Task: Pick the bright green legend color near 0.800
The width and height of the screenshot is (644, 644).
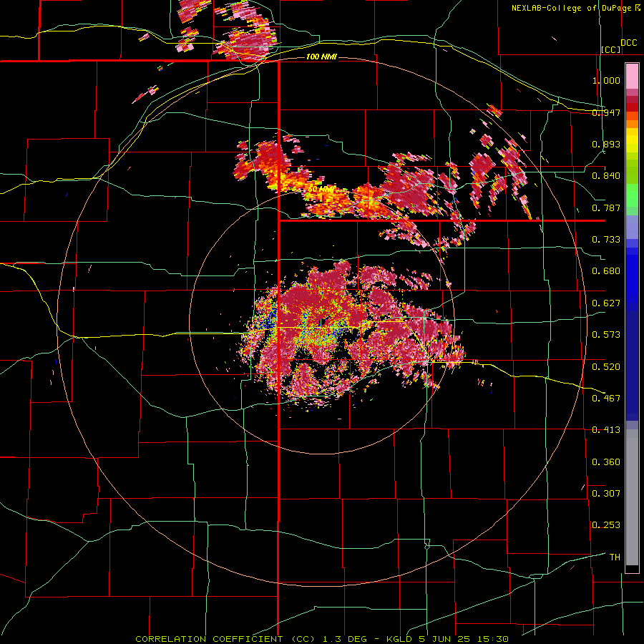Action: 632,195
